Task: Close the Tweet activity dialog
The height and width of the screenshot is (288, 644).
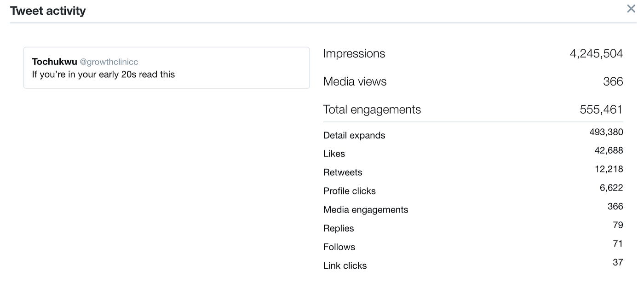Action: 631,9
